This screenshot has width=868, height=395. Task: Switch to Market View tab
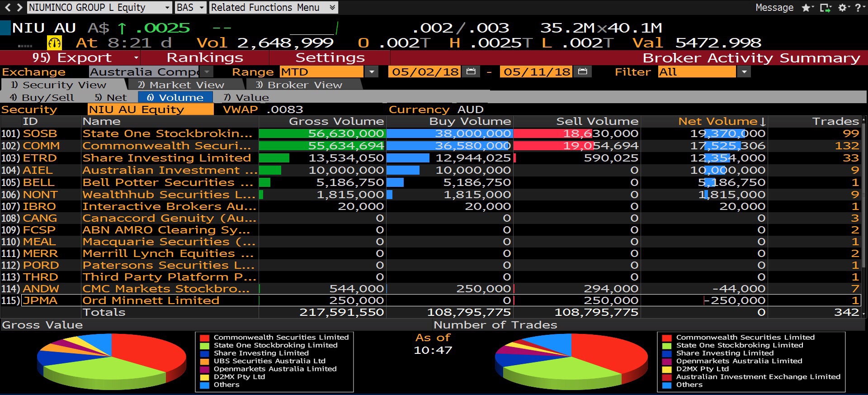point(185,85)
